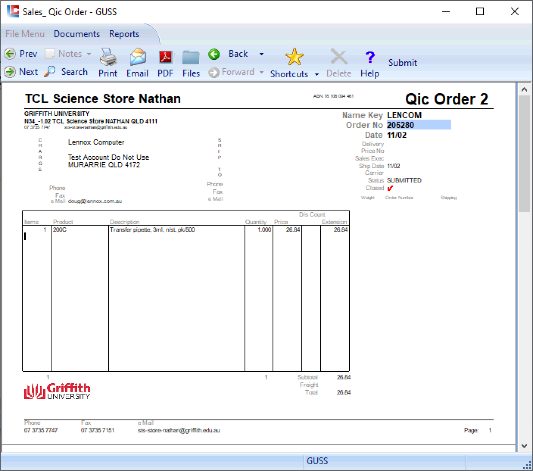Click the Shortcuts star icon
533x471 pixels.
(x=294, y=57)
